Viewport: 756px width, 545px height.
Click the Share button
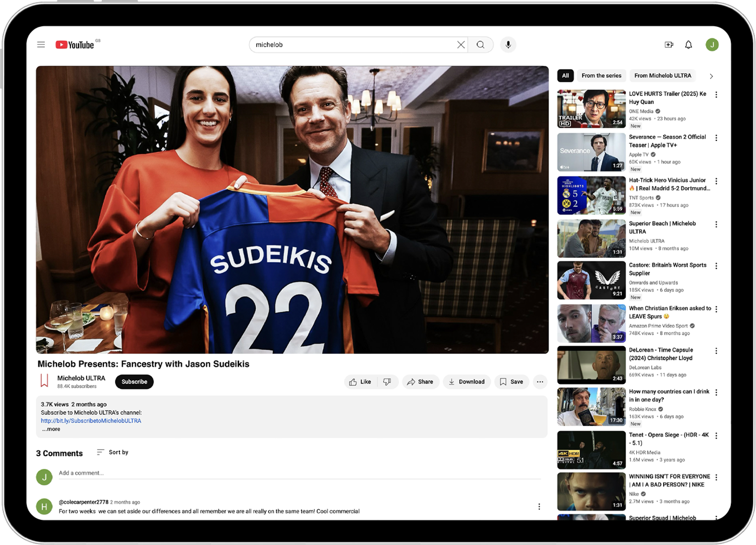(x=421, y=382)
